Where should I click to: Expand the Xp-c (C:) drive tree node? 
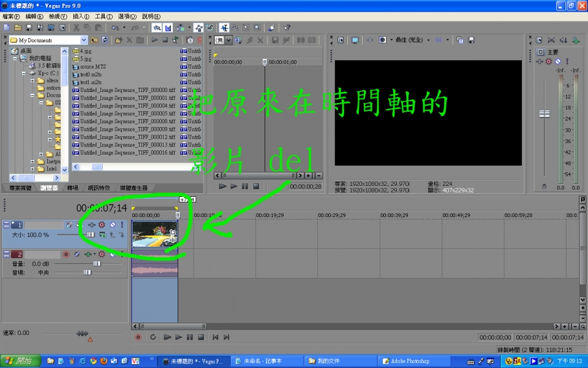24,72
